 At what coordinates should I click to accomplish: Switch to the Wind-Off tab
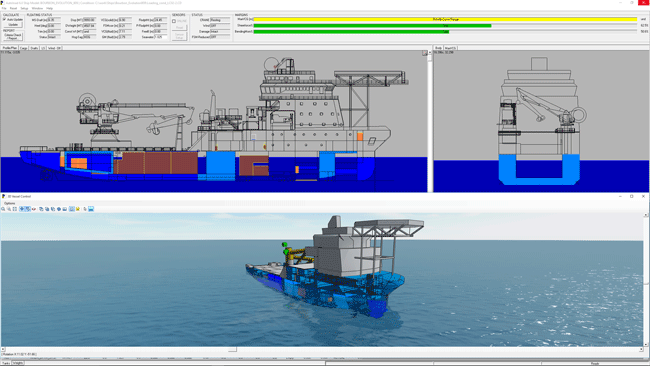(x=54, y=48)
